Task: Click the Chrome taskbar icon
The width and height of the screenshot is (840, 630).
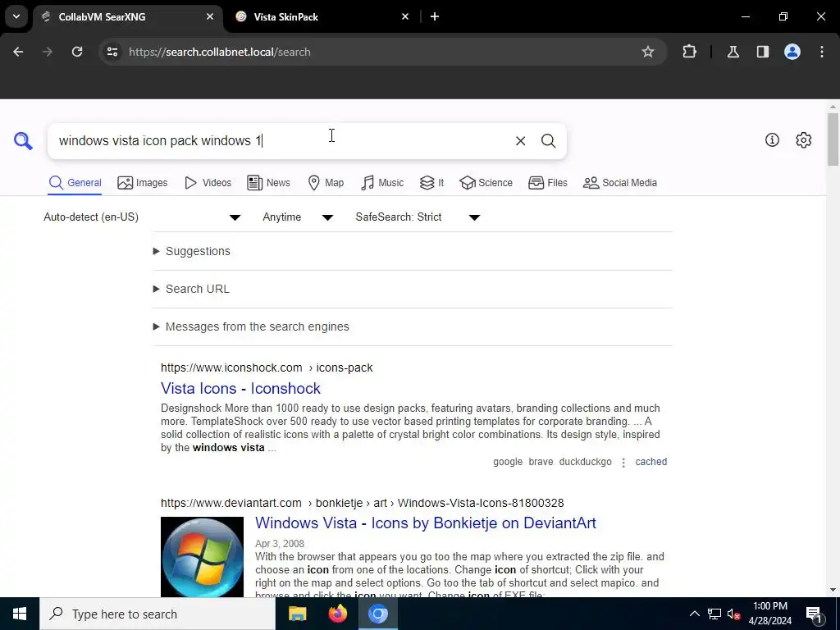Action: click(377, 614)
